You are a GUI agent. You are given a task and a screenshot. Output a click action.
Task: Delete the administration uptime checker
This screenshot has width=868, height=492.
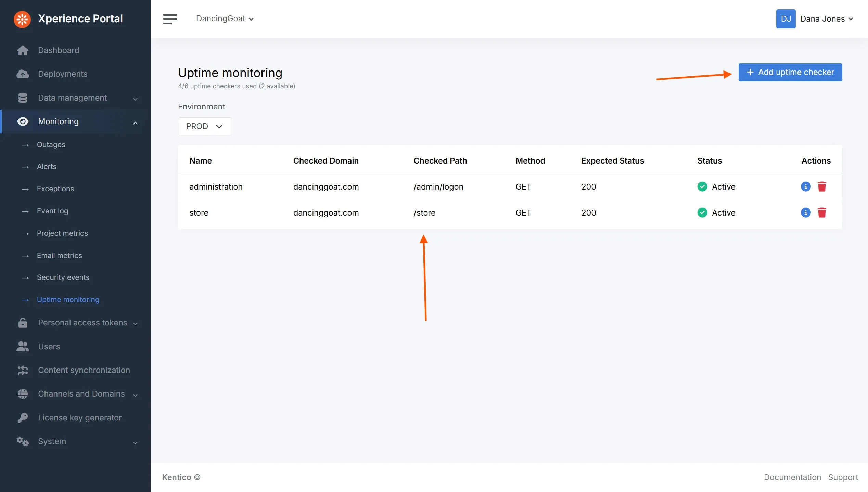tap(822, 186)
